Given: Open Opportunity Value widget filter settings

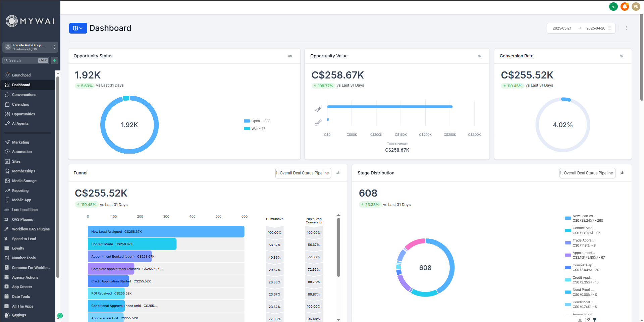Looking at the screenshot, I should [480, 56].
